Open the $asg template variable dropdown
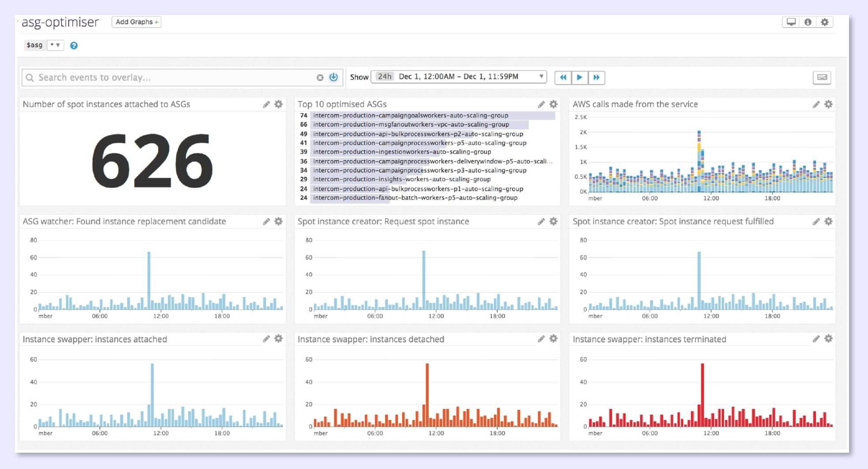The height and width of the screenshot is (469, 868). coord(56,45)
